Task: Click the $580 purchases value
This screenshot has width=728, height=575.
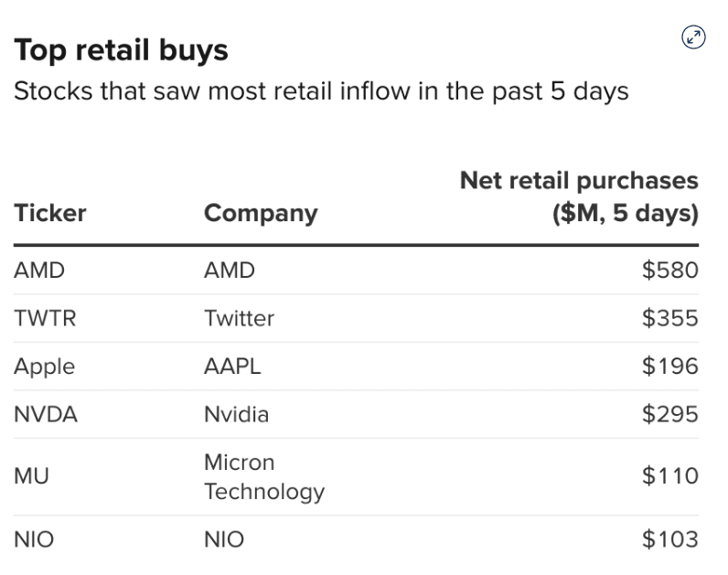Action: coord(670,271)
